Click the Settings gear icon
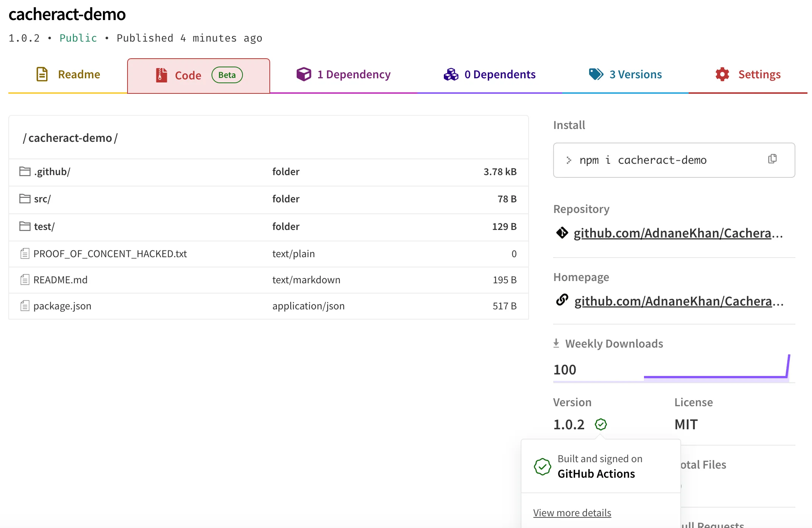812x528 pixels. coord(722,75)
